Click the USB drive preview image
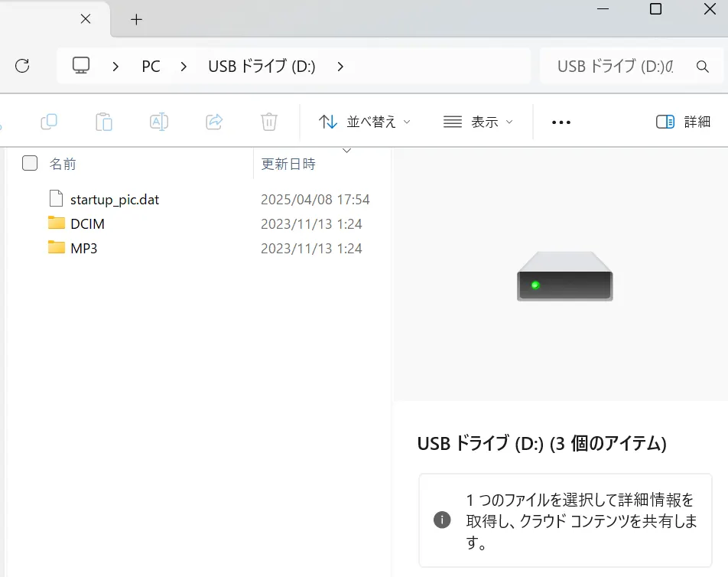This screenshot has height=577, width=728. 564,276
